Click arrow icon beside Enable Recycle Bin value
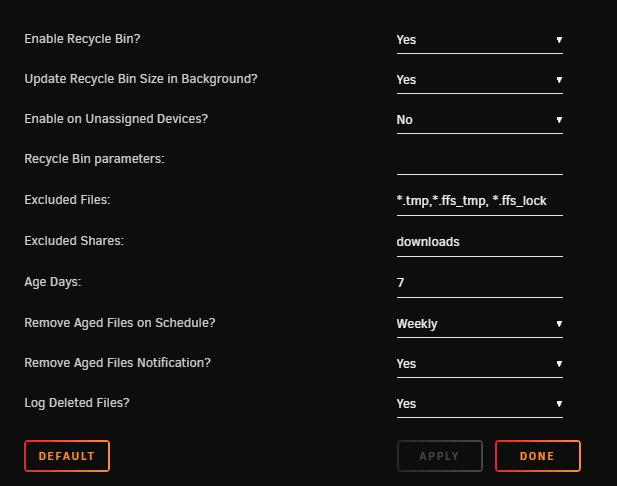The width and height of the screenshot is (617, 486). click(559, 40)
